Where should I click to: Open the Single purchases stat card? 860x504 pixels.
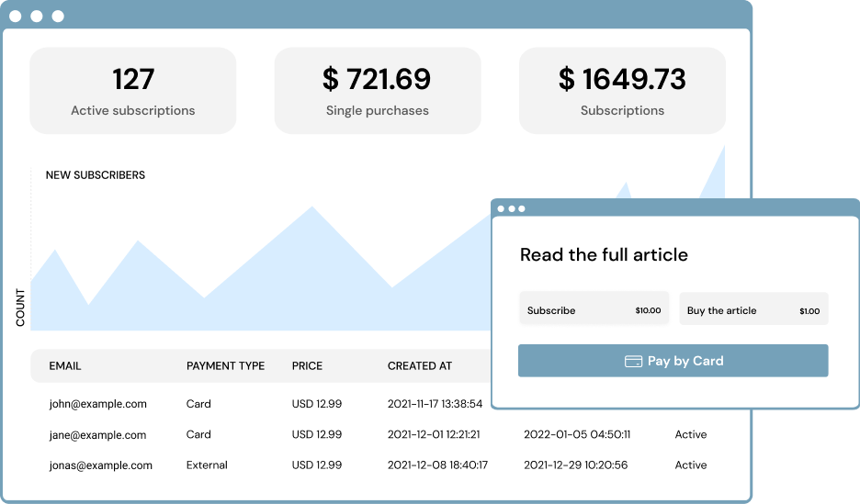(377, 91)
